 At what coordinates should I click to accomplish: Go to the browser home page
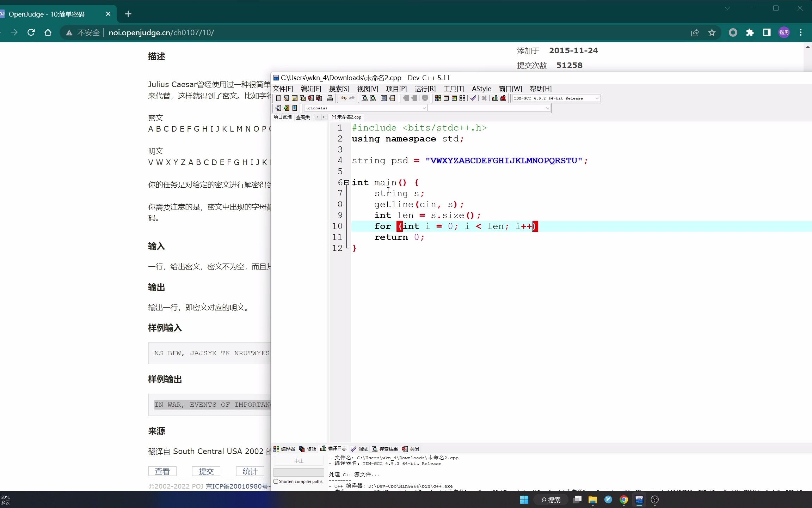(x=48, y=32)
